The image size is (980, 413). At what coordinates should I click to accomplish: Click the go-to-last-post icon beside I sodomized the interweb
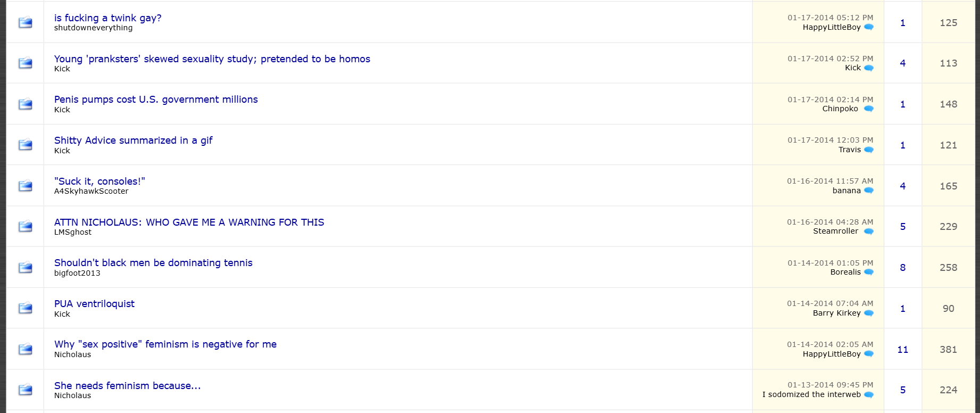pyautogui.click(x=869, y=395)
